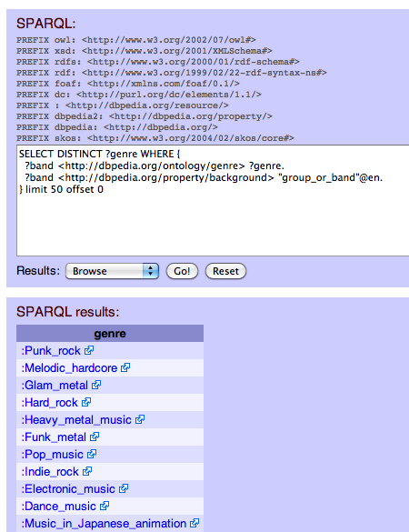Open external link icon for Pop_music
Screen dimensions: 409x532
click(x=92, y=454)
